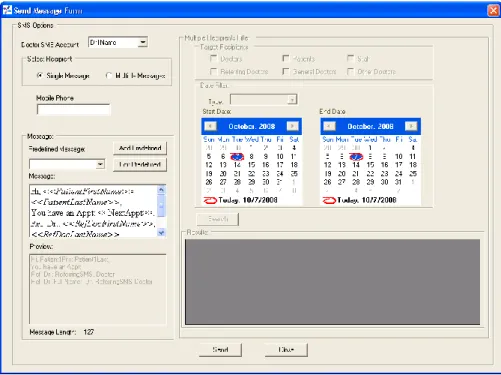
Task: Select day 28 in the Start Date calendar
Action: [237, 182]
